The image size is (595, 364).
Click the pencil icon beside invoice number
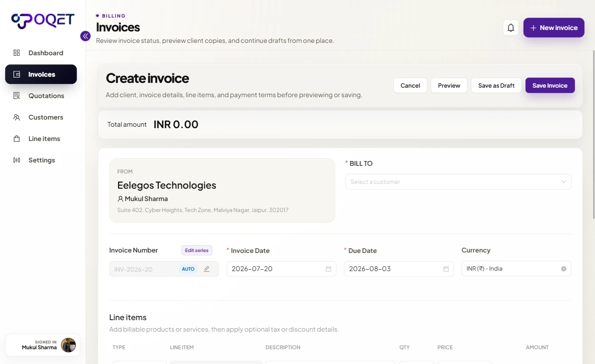pos(207,269)
